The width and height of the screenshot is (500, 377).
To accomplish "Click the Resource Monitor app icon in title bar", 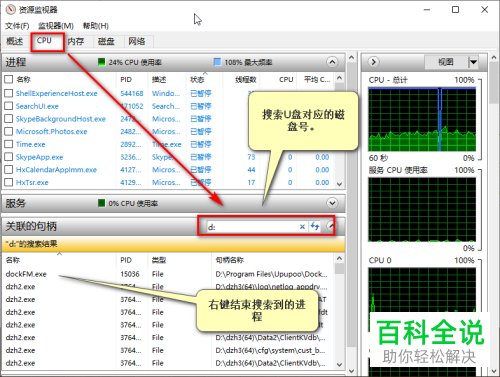I will coord(11,10).
